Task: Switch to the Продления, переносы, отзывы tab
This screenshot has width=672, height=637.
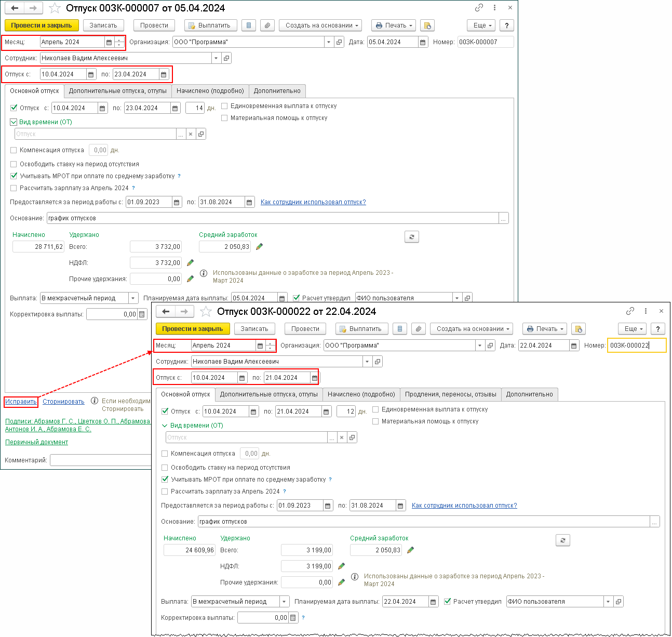Action: tap(451, 394)
